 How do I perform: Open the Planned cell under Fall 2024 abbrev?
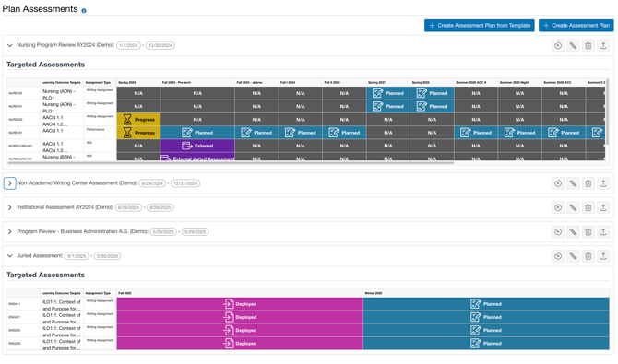256,133
